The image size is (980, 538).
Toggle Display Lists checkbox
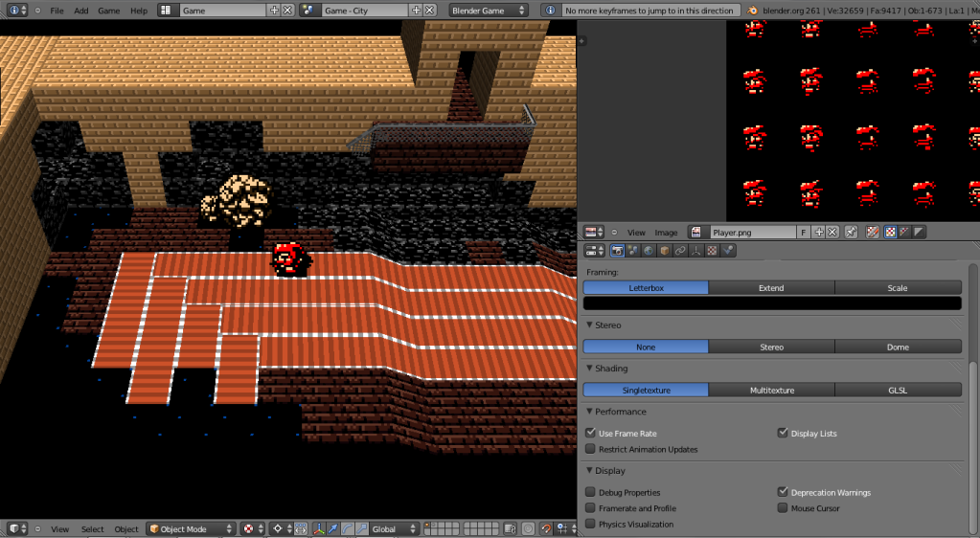point(782,433)
